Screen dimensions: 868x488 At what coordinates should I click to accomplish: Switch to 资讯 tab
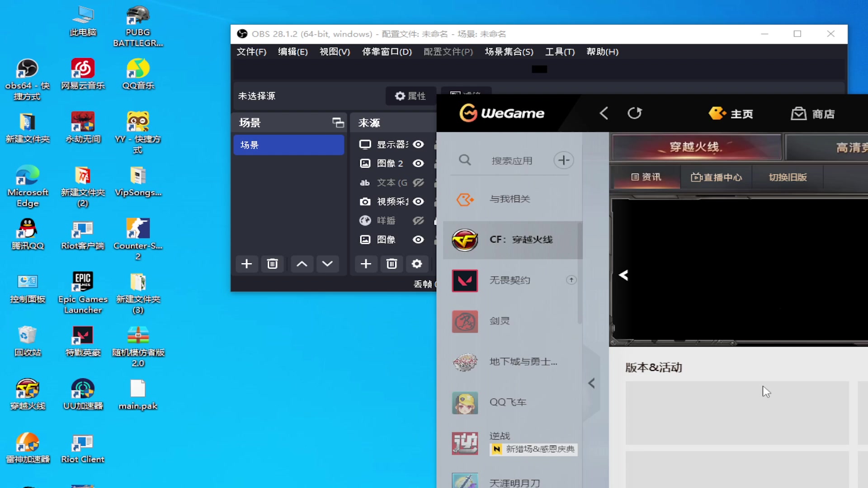646,177
